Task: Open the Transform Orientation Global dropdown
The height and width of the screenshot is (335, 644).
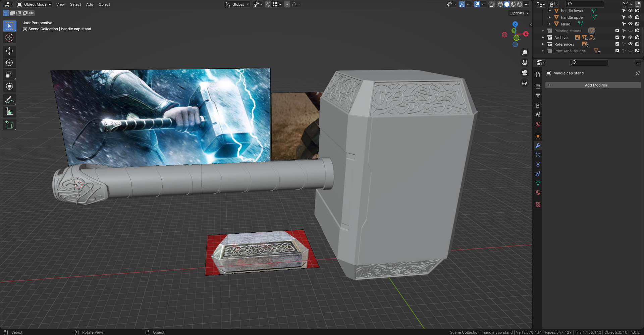Action: pyautogui.click(x=237, y=4)
